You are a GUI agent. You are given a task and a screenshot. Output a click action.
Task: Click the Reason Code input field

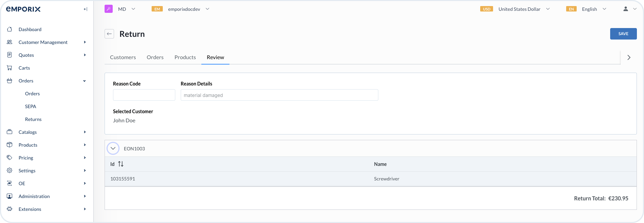144,95
